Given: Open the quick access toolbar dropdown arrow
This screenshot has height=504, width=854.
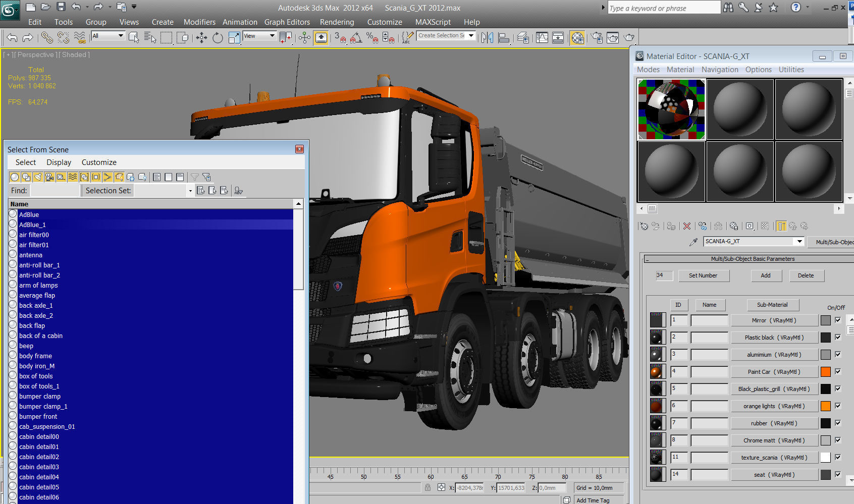Looking at the screenshot, I should pyautogui.click(x=134, y=7).
